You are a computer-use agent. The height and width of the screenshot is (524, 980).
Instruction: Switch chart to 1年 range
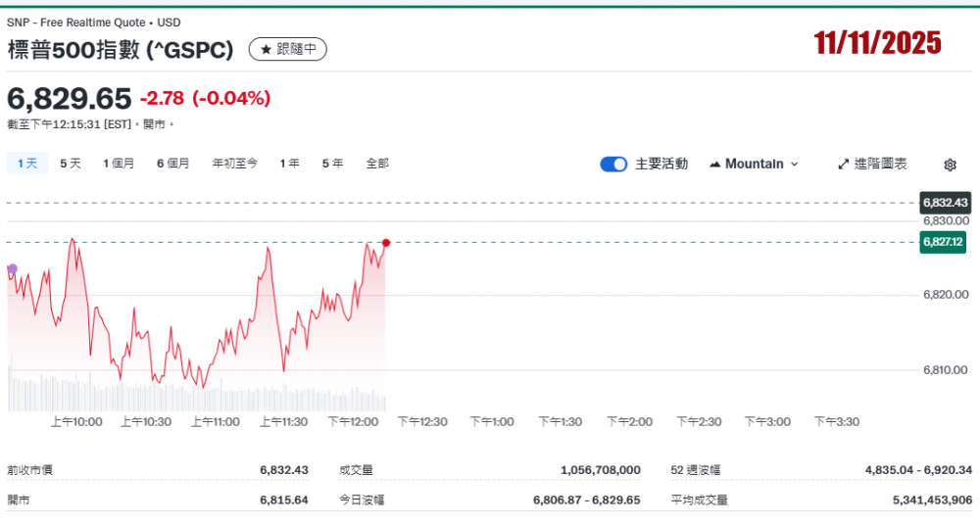coord(289,164)
